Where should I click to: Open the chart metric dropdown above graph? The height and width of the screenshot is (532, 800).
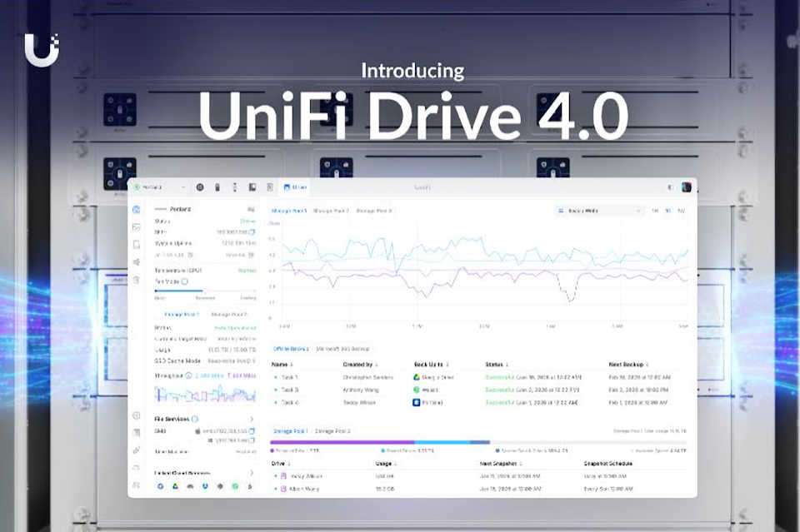[599, 211]
